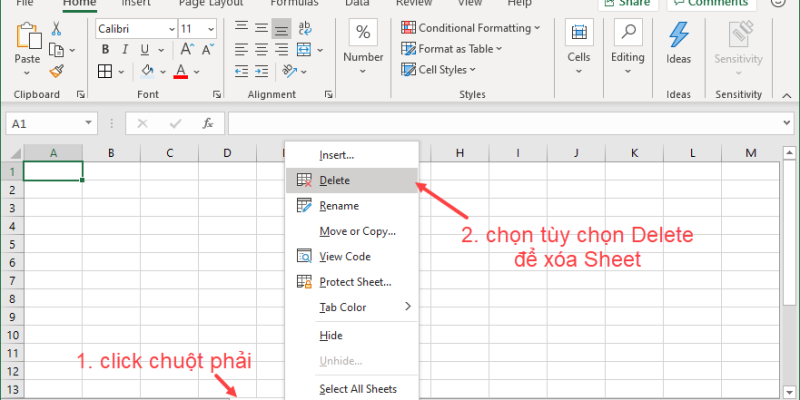Choose Delete from the context menu
The image size is (800, 400).
point(334,181)
